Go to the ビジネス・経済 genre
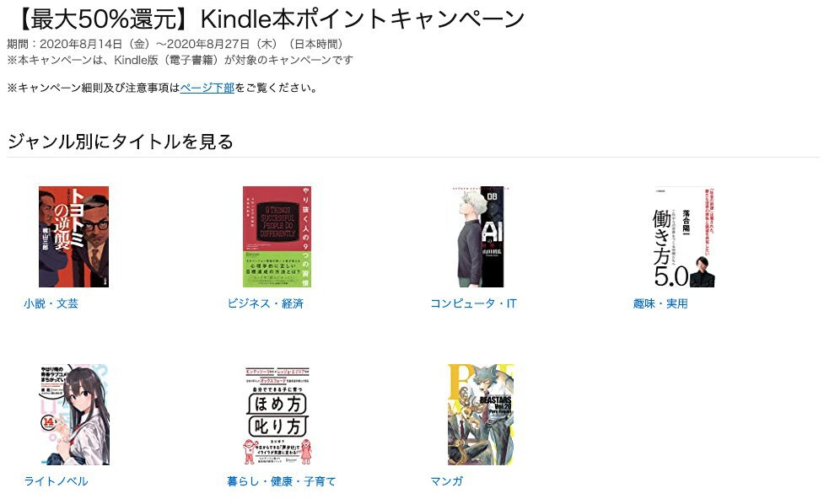This screenshot has width=824, height=504. (266, 303)
